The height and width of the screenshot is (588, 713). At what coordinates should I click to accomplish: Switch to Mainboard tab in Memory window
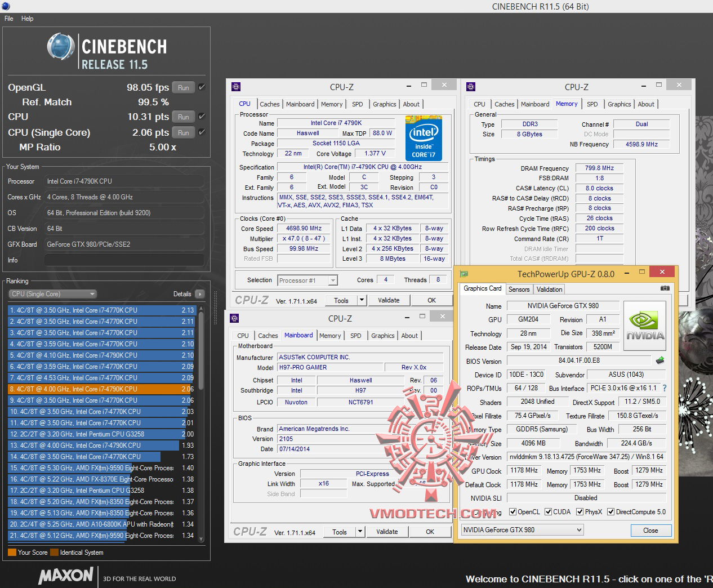pyautogui.click(x=535, y=104)
